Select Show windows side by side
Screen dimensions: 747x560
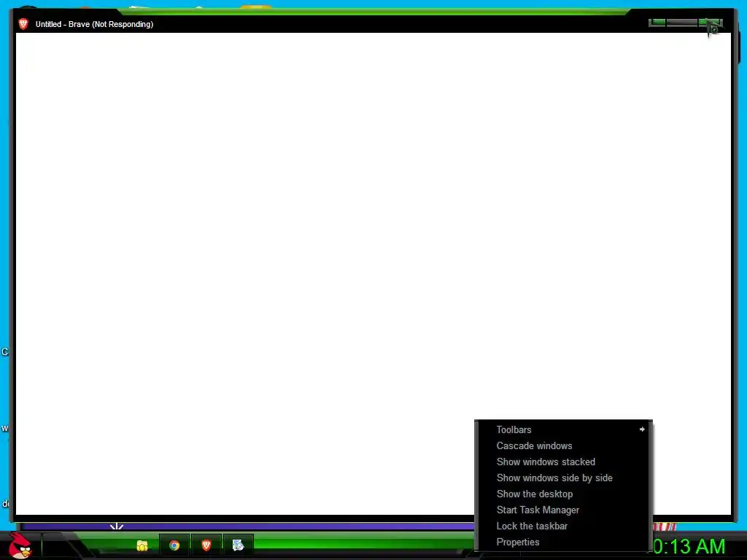[564, 478]
